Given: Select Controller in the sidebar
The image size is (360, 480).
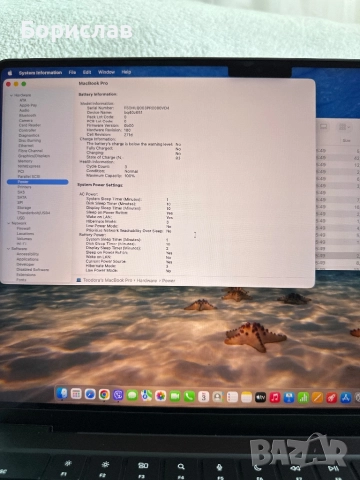Looking at the screenshot, I should pyautogui.click(x=27, y=130).
